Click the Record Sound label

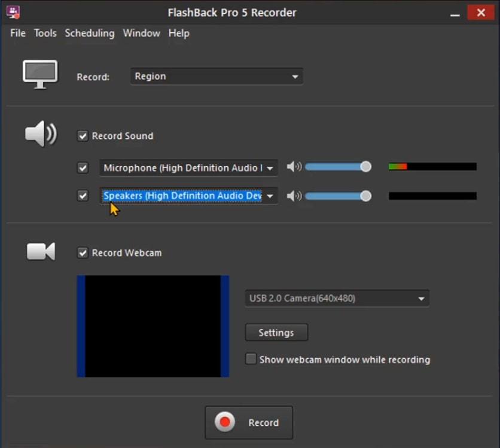123,136
